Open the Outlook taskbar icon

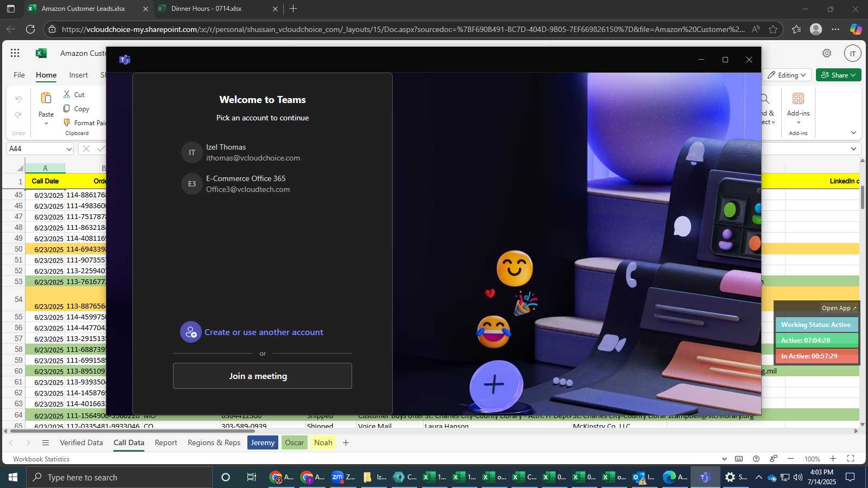click(x=644, y=477)
